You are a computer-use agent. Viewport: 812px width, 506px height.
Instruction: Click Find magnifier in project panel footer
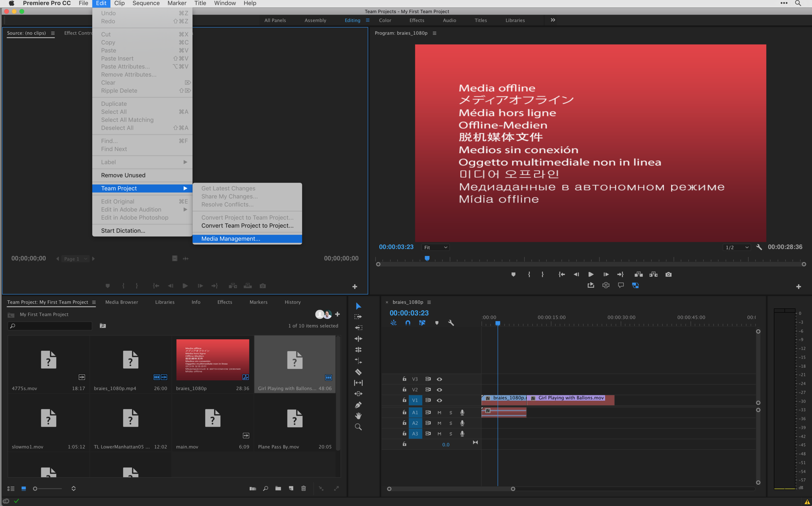pos(265,488)
